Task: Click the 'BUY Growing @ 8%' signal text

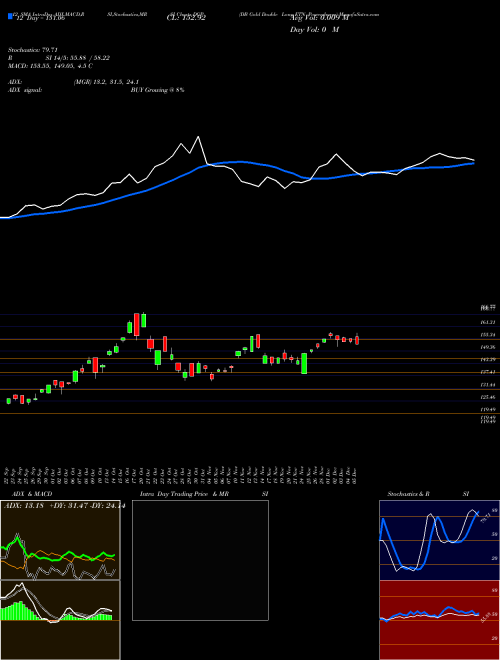Action: coord(157,90)
